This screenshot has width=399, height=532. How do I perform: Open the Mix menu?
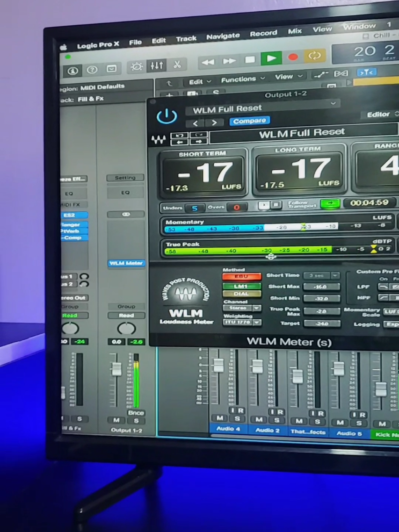point(295,31)
